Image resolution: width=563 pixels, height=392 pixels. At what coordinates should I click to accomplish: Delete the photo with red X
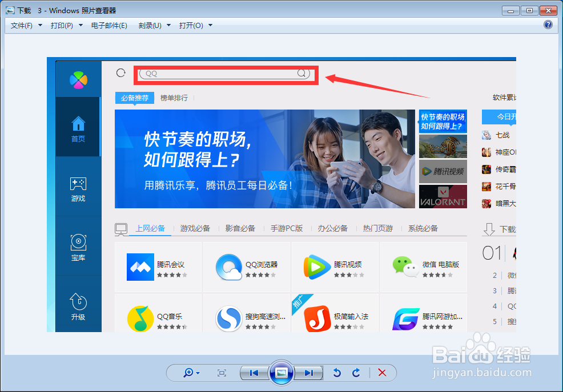click(382, 373)
